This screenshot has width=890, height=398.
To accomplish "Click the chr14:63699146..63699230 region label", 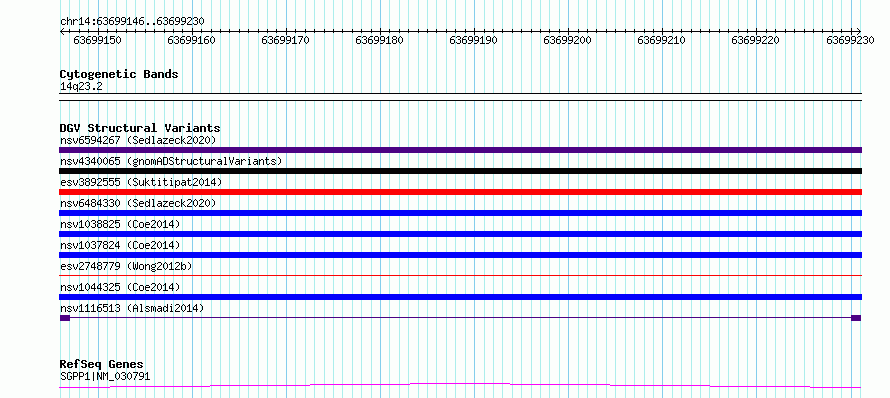I will pos(132,21).
